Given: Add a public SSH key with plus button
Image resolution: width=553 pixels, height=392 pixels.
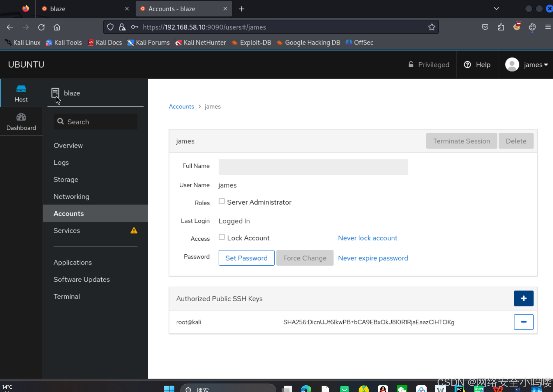Looking at the screenshot, I should (x=523, y=298).
